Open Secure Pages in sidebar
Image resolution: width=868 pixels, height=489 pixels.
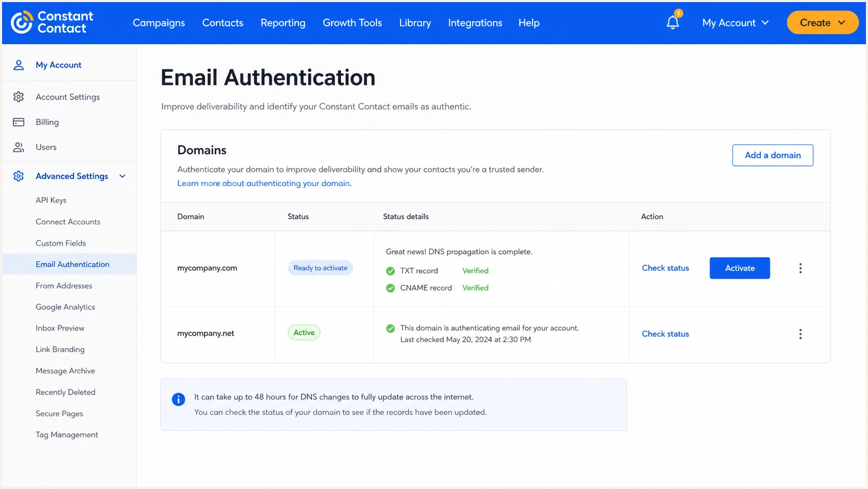59,414
